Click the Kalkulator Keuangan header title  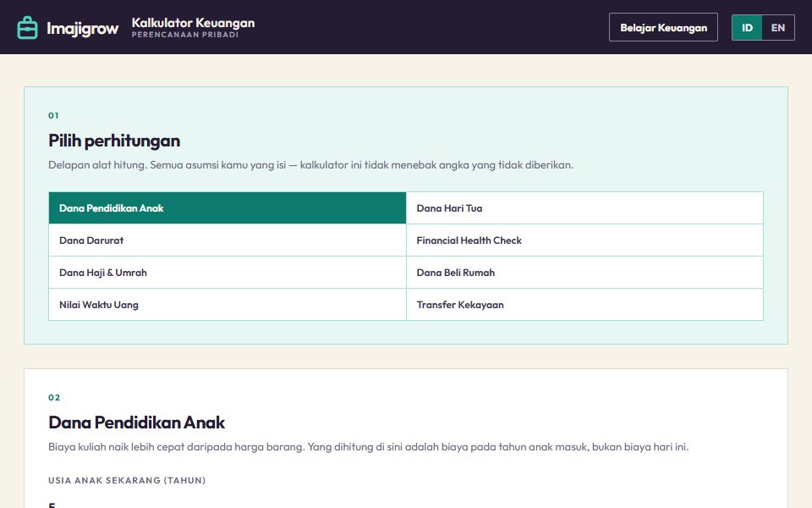[x=193, y=23]
